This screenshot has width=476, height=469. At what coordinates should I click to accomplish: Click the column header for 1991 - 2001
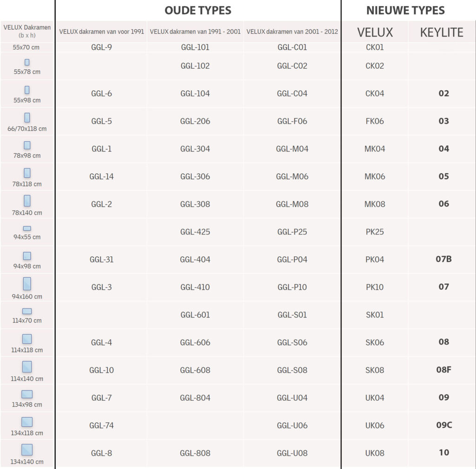click(x=195, y=32)
